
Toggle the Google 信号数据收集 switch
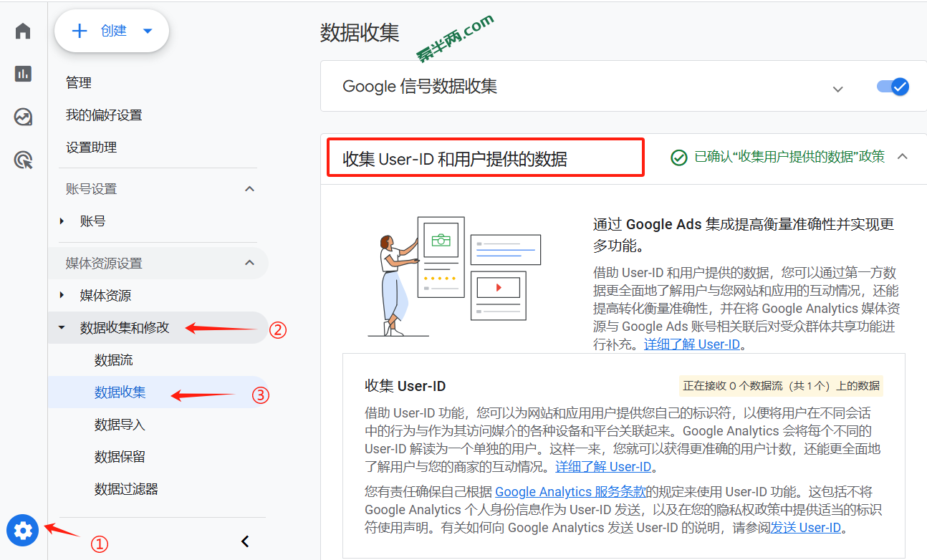tap(893, 87)
